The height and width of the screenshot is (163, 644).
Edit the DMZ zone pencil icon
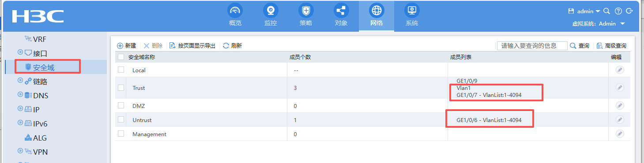(620, 106)
